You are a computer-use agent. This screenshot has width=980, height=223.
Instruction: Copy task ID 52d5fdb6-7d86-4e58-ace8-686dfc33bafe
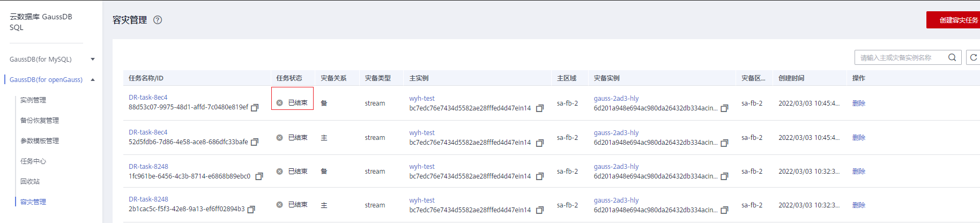255,142
